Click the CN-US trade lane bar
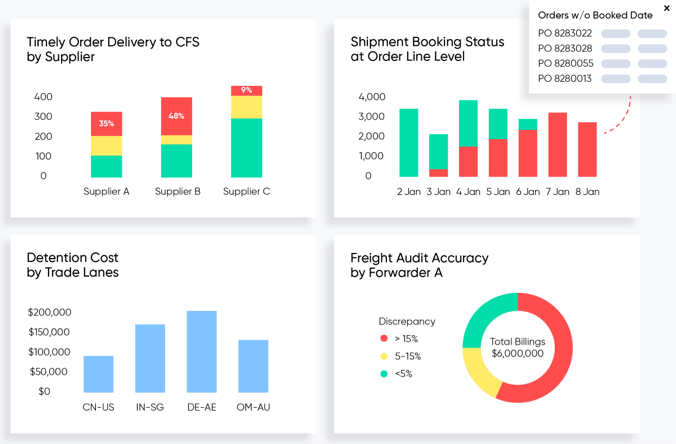 click(x=98, y=374)
